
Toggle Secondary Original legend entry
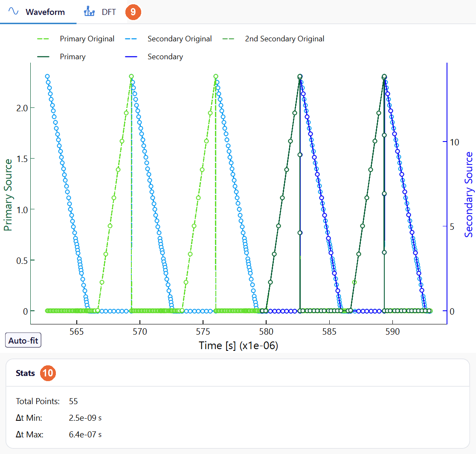(168, 39)
